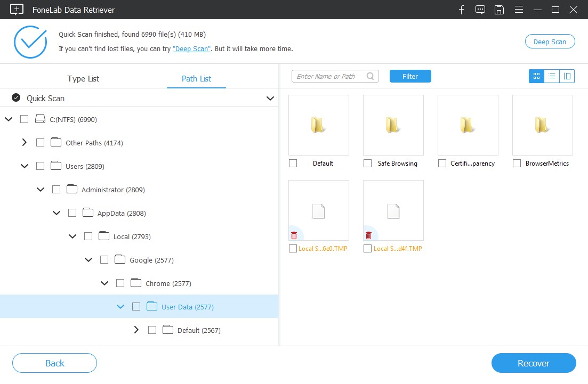The image size is (588, 384).
Task: Open the Facebook share icon
Action: 462,10
